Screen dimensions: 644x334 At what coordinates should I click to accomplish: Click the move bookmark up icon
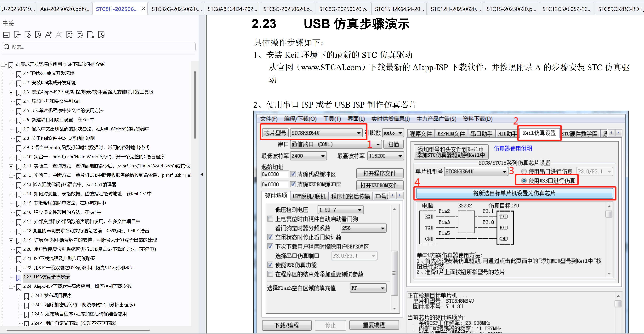pyautogui.click(x=69, y=35)
